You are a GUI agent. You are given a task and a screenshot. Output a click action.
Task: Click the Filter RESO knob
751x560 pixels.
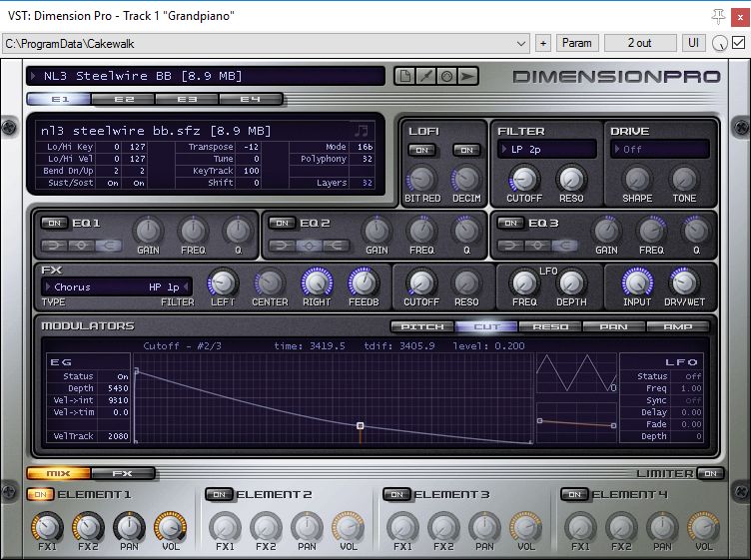click(571, 179)
